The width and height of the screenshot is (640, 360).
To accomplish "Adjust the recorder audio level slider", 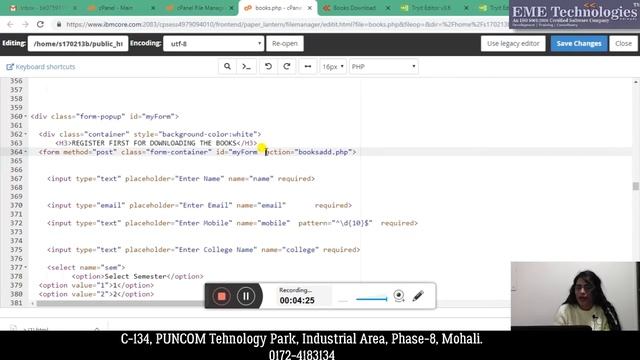I will 371,299.
